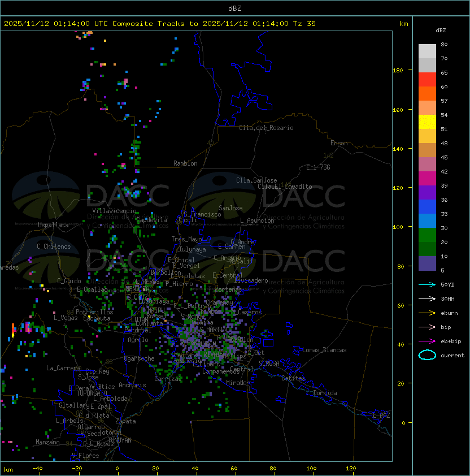Pick the purple 36–39 dBZ color swatch
The height and width of the screenshot is (476, 470).
click(427, 192)
